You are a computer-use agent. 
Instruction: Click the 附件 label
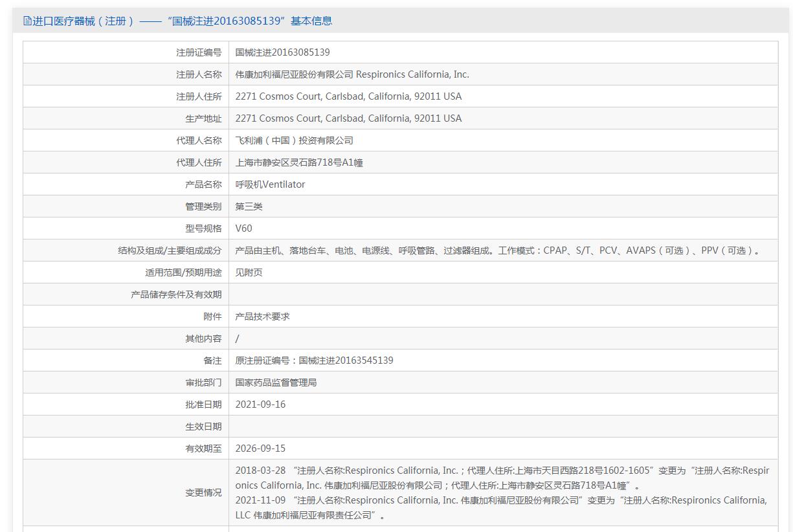212,316
